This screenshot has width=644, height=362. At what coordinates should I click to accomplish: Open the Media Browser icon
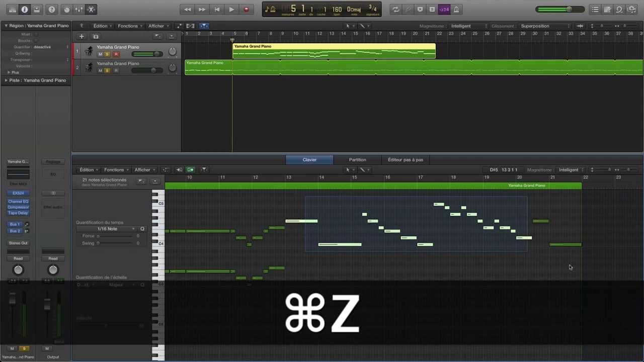coord(631,10)
